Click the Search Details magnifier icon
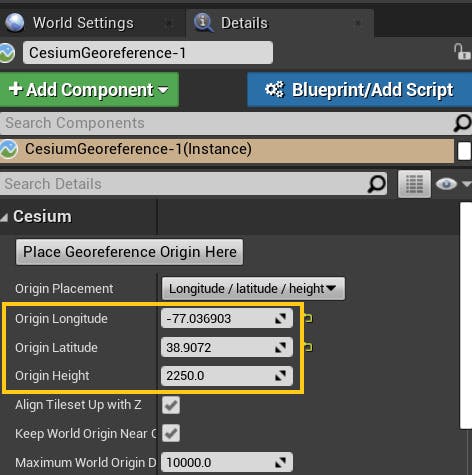 [377, 184]
